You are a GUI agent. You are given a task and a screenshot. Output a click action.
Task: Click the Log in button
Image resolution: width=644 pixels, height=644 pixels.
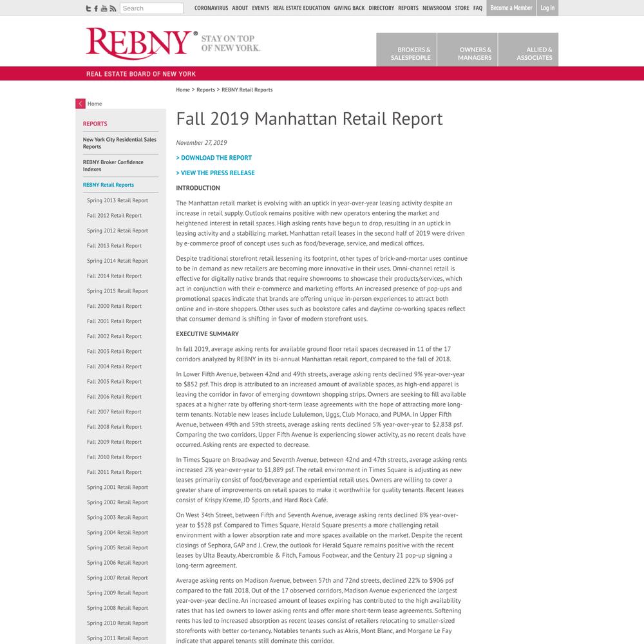(x=547, y=8)
